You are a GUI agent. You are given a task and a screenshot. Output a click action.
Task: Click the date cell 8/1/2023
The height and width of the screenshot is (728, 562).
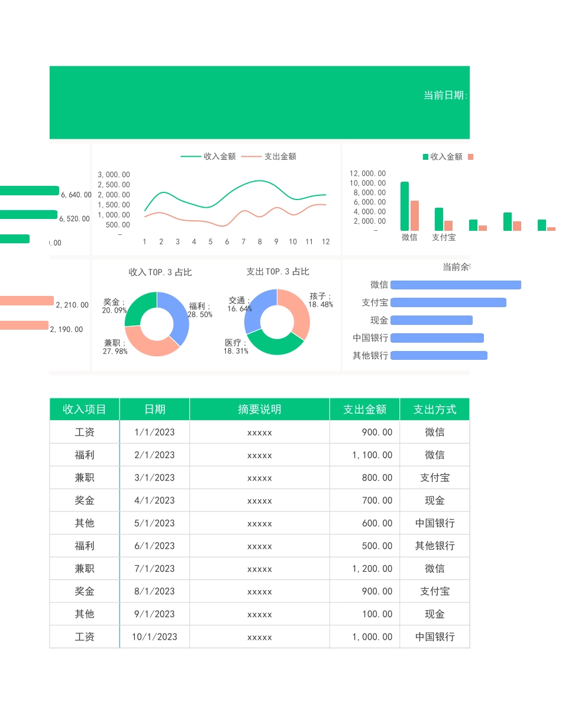coord(154,591)
